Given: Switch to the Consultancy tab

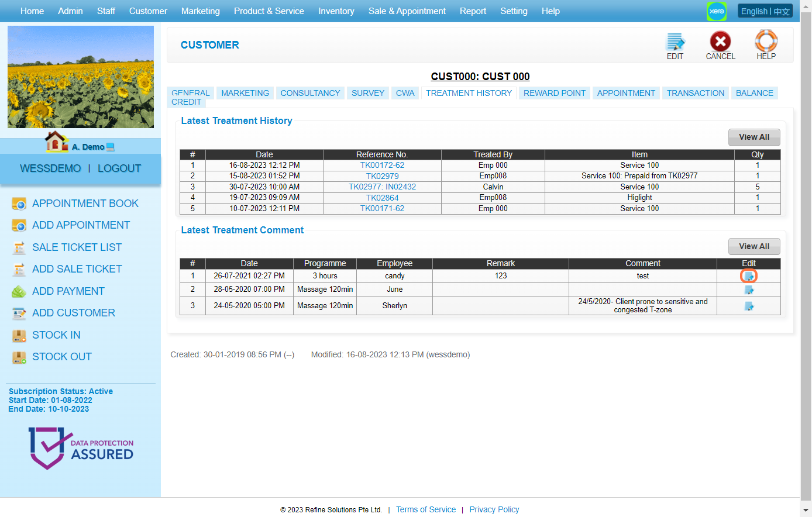Looking at the screenshot, I should (x=310, y=93).
